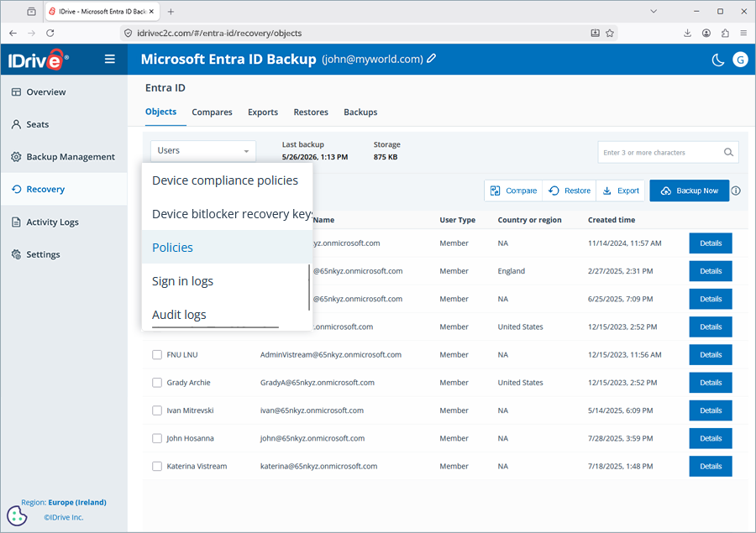Click the IDrive logo

click(38, 60)
